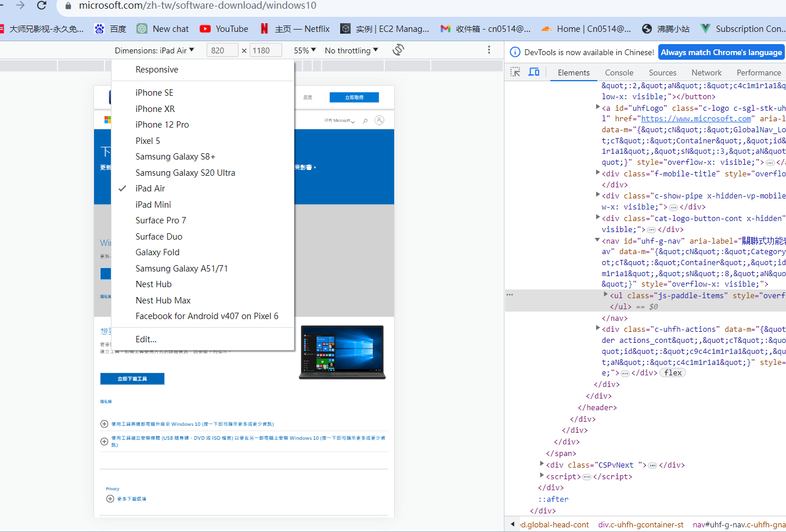Switch to the Console tab
This screenshot has height=532, width=786.
coord(619,73)
